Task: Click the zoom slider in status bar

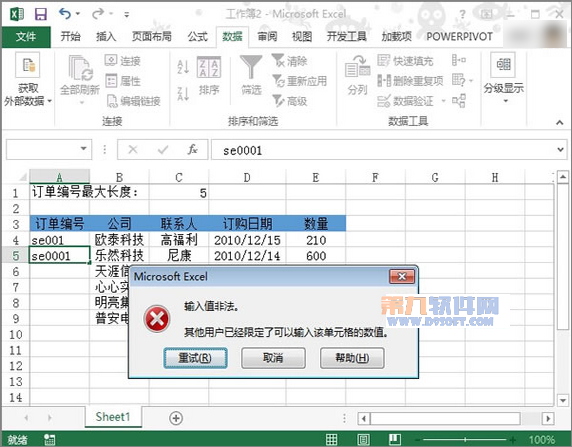Action: coord(465,439)
